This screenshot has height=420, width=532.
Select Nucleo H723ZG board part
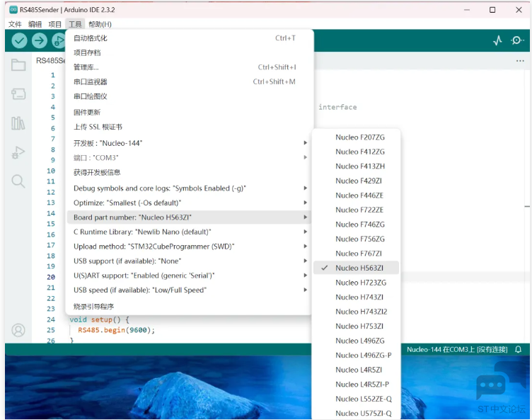356,283
